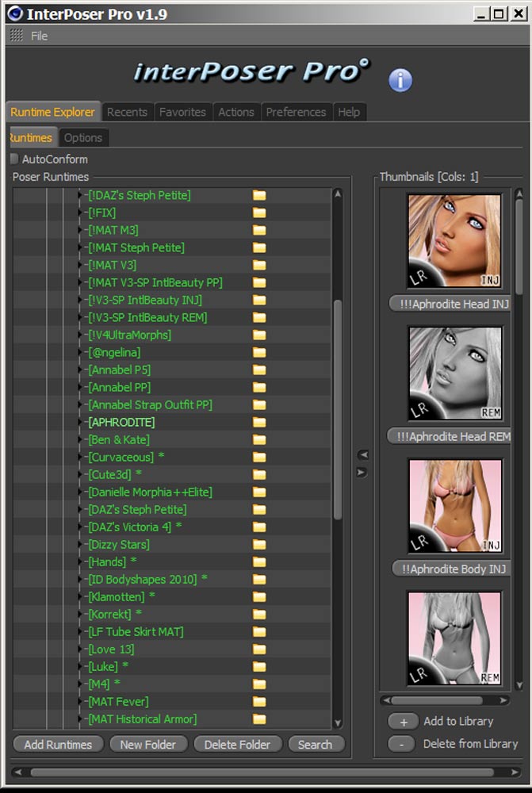Select the !!!Aphrodite Head REM thumbnail
This screenshot has height=793, width=532.
(x=455, y=374)
